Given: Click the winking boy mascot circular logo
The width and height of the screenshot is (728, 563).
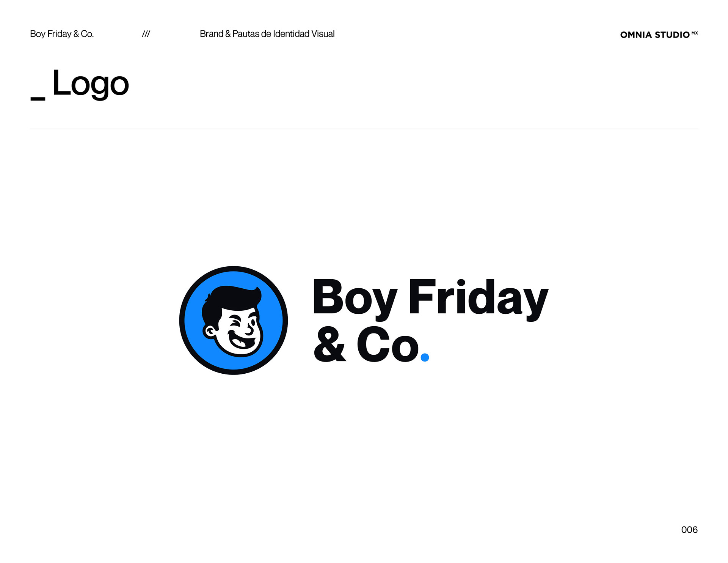Looking at the screenshot, I should [x=234, y=320].
